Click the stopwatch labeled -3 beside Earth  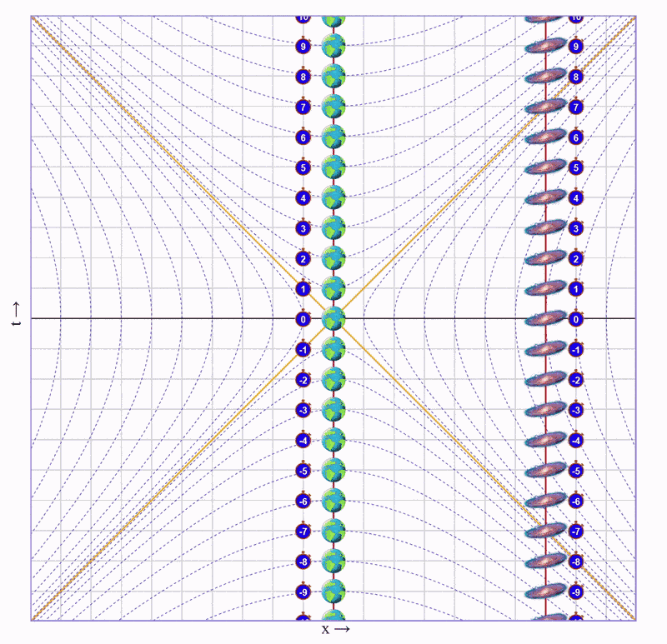[303, 409]
